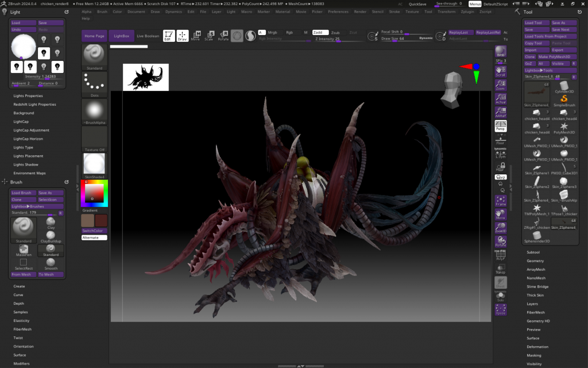The image size is (588, 368).
Task: Expand the Deformation section
Action: (537, 347)
